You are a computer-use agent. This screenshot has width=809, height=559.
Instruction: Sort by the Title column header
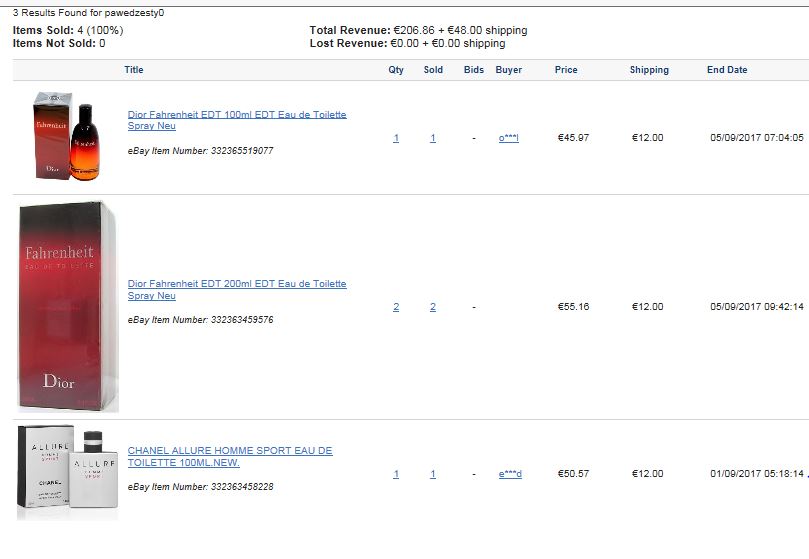134,70
